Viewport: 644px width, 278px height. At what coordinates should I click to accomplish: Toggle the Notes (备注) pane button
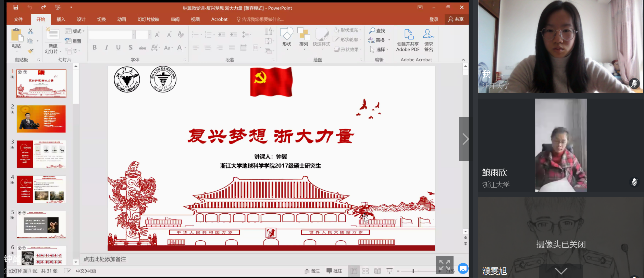pyautogui.click(x=312, y=271)
